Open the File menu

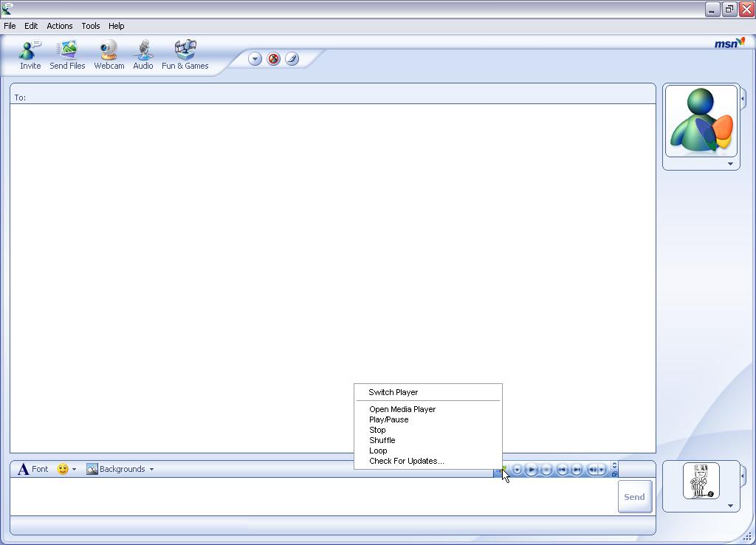coord(10,26)
